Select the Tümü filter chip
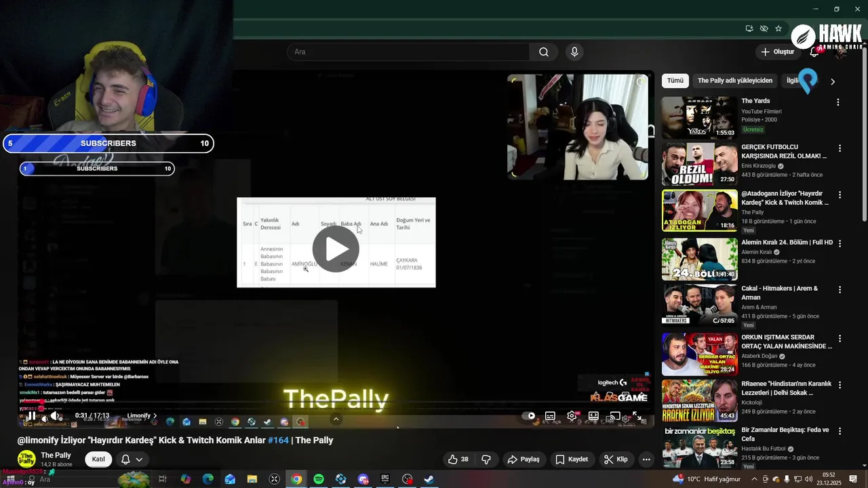Screen dimensions: 868x488 point(675,81)
